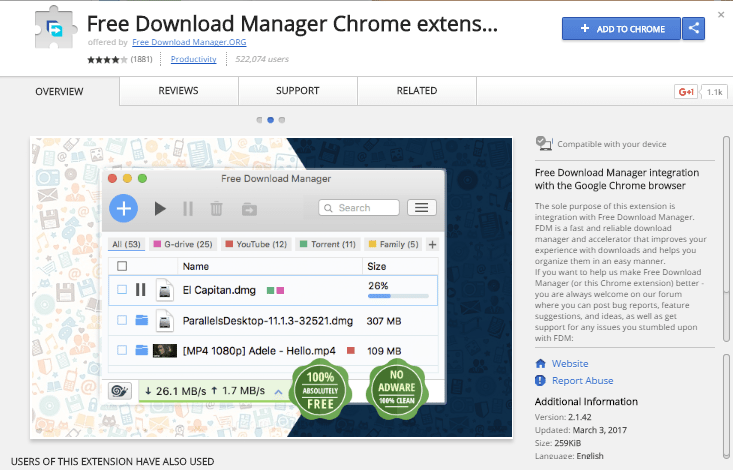Click the (1881) ratings count
This screenshot has width=733, height=470.
(141, 59)
